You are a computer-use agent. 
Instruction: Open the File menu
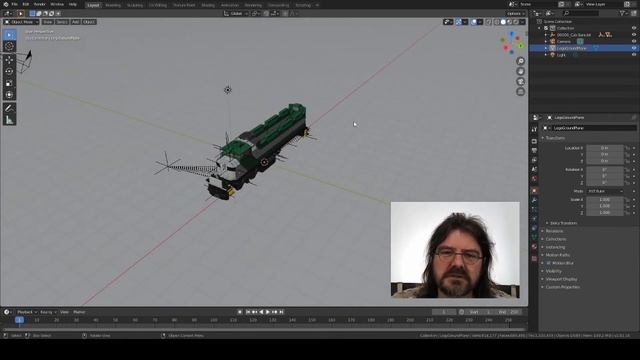14,4
